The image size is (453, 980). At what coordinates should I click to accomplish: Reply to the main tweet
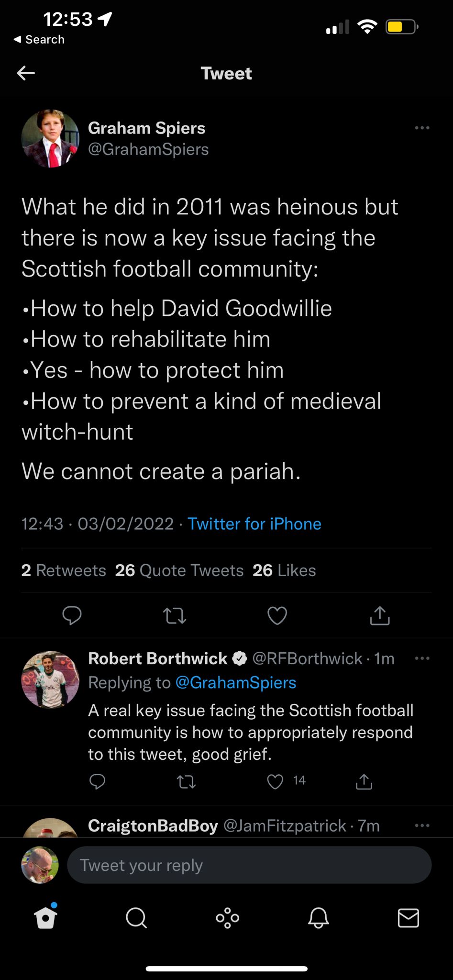click(x=72, y=615)
